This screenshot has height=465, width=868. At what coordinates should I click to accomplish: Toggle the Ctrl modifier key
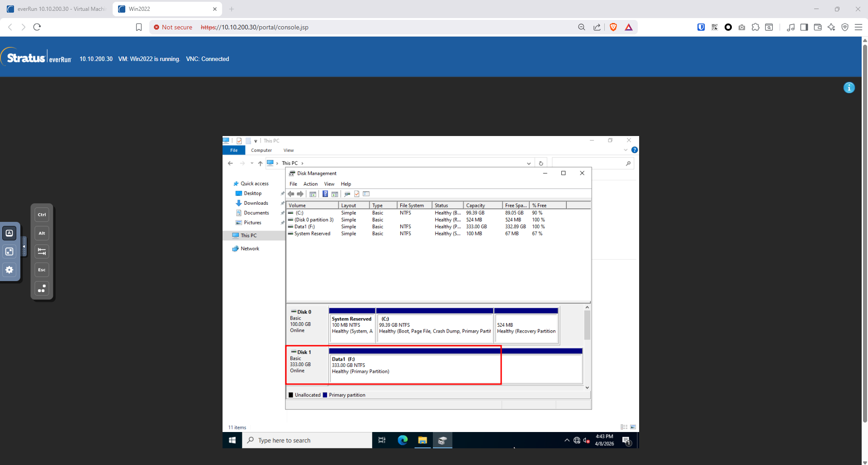coord(42,215)
